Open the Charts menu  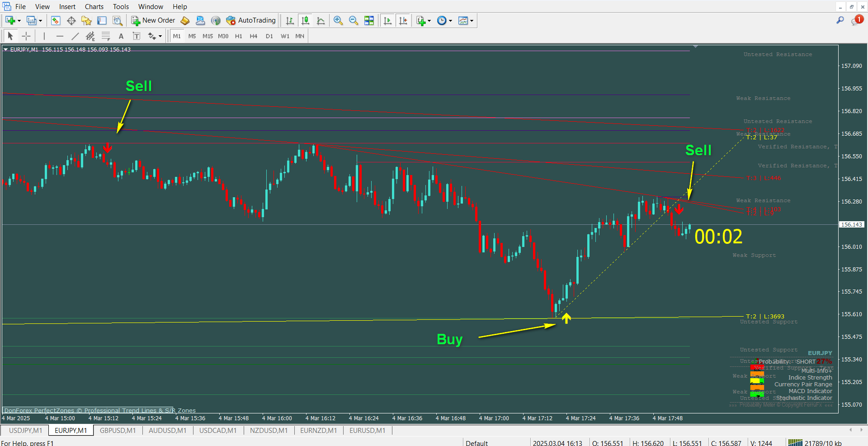coord(94,6)
